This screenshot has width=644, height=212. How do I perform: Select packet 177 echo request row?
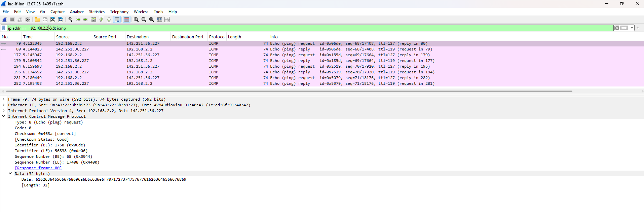coord(322,55)
